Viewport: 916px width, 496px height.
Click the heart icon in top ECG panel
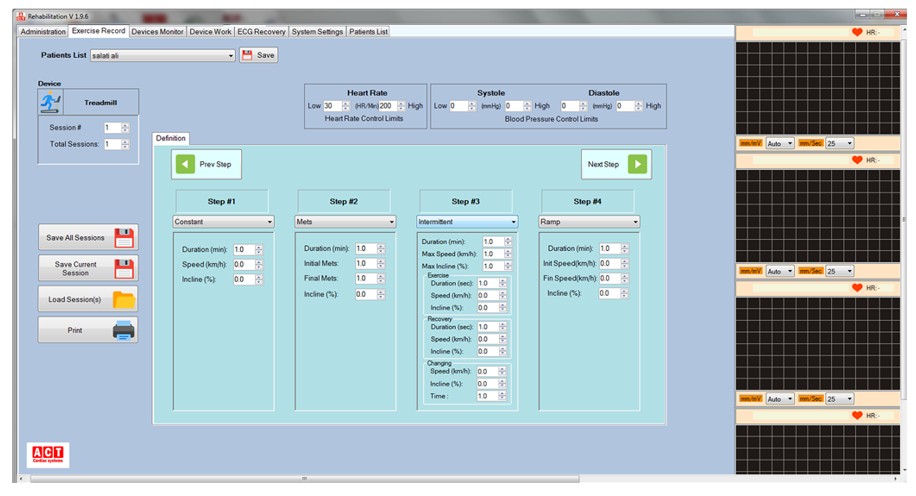click(856, 32)
